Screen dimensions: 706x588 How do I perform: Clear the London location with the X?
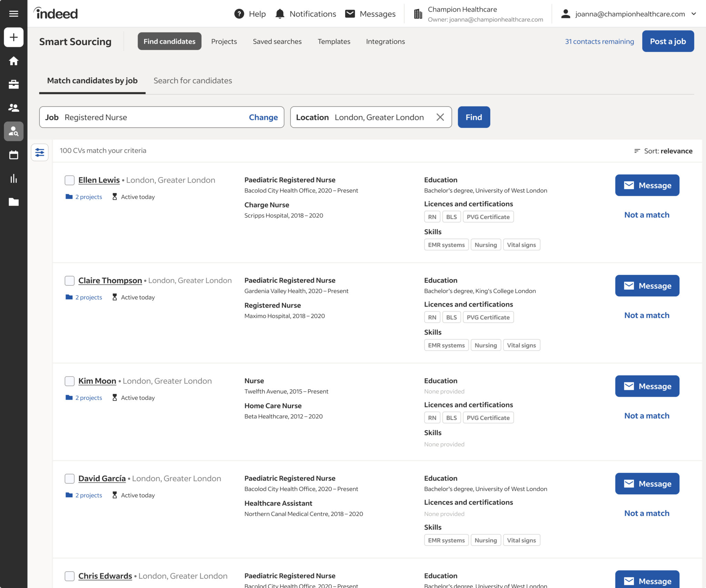(x=440, y=117)
